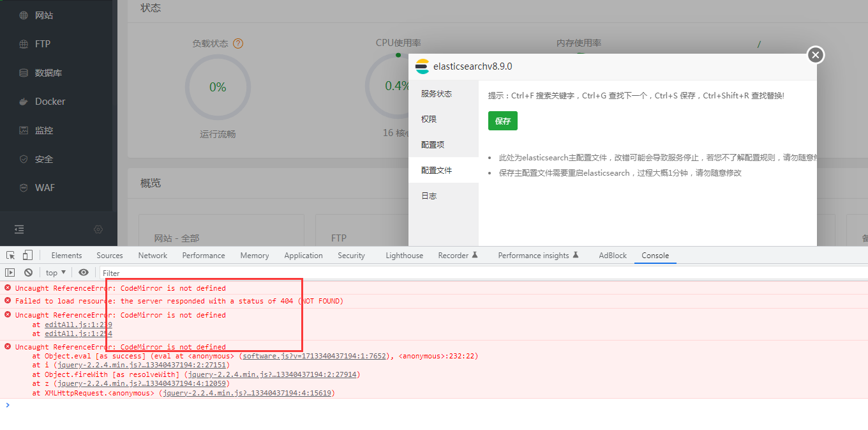Image resolution: width=868 pixels, height=430 pixels.
Task: Click the FTP sidebar folder icon
Action: coord(24,44)
